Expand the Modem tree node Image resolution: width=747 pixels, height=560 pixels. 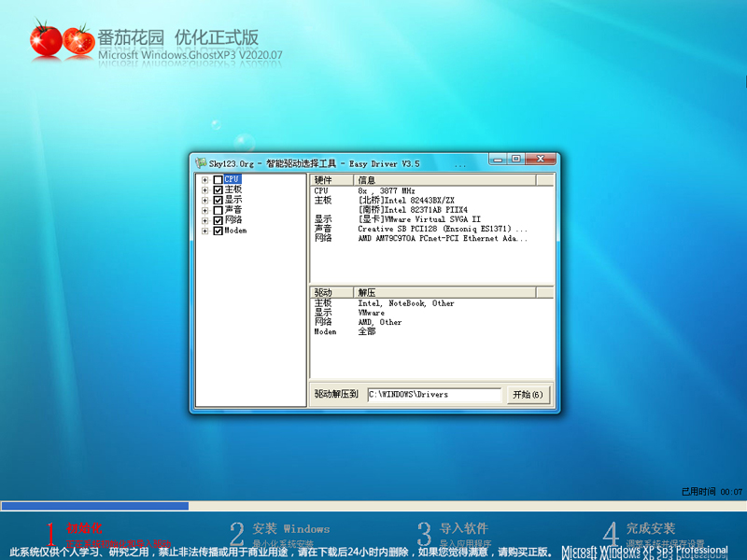tap(204, 230)
